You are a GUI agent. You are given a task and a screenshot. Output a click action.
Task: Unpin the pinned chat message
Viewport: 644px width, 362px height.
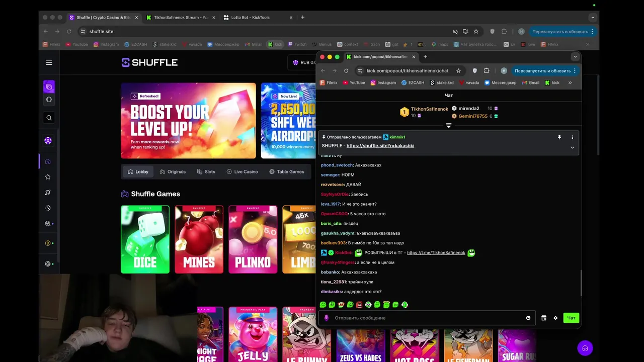(559, 137)
